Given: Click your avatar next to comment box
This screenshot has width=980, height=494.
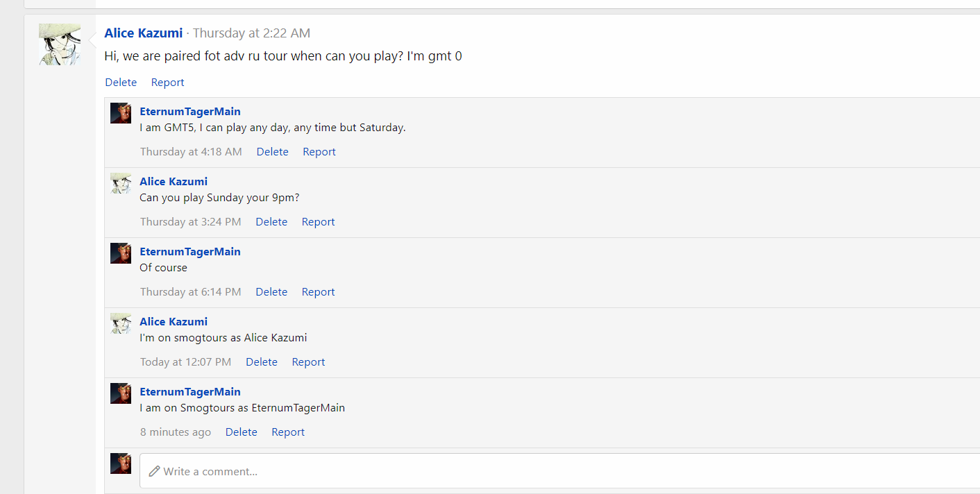Looking at the screenshot, I should [121, 463].
